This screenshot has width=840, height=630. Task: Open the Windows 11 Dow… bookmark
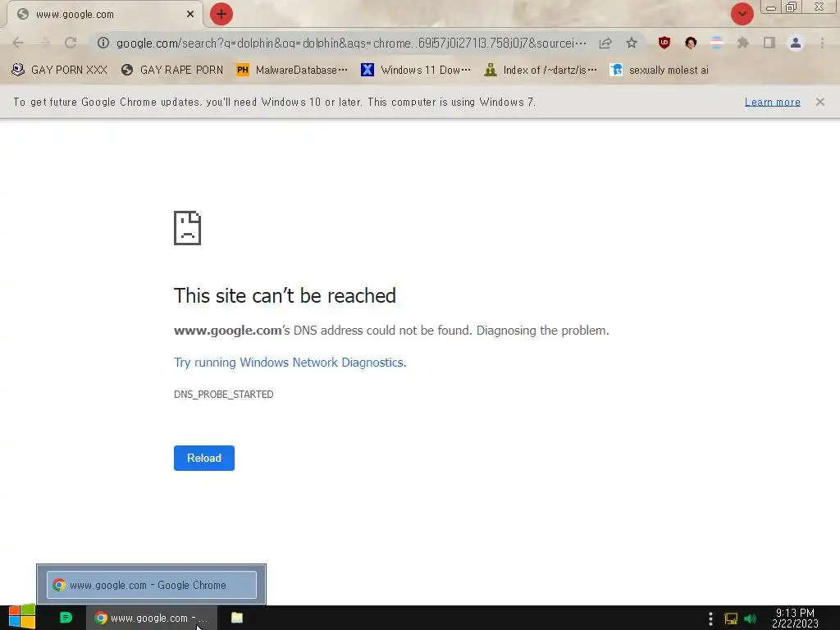click(416, 71)
